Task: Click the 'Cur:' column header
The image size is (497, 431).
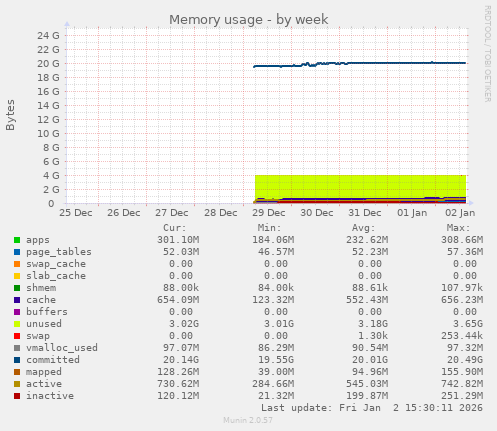Action: [x=175, y=228]
